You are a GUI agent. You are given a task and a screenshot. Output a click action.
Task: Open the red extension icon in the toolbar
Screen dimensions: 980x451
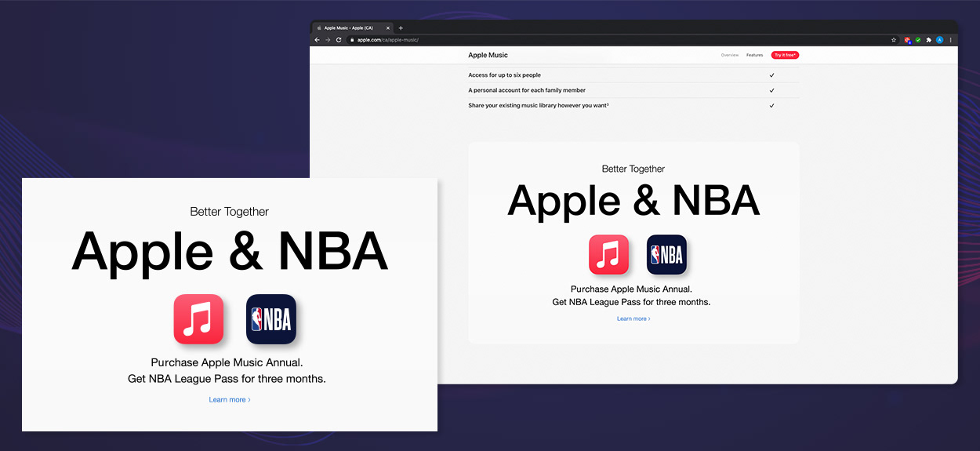(x=907, y=40)
